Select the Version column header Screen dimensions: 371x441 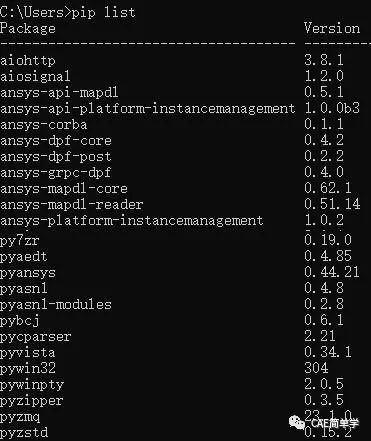[332, 28]
